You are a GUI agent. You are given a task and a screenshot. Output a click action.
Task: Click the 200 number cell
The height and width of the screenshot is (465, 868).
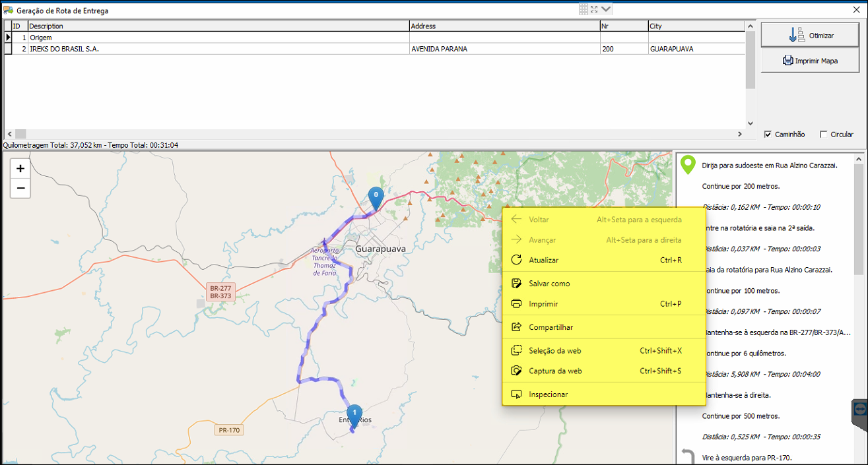pyautogui.click(x=624, y=49)
